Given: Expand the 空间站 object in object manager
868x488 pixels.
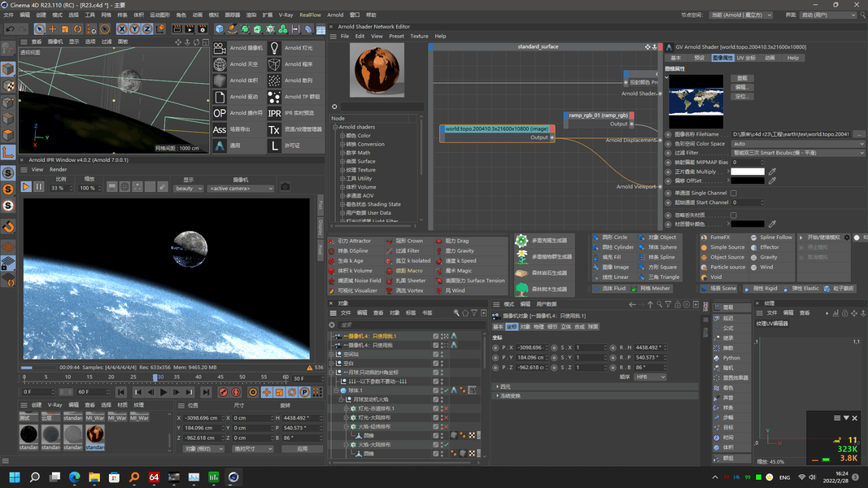Looking at the screenshot, I should tap(332, 354).
